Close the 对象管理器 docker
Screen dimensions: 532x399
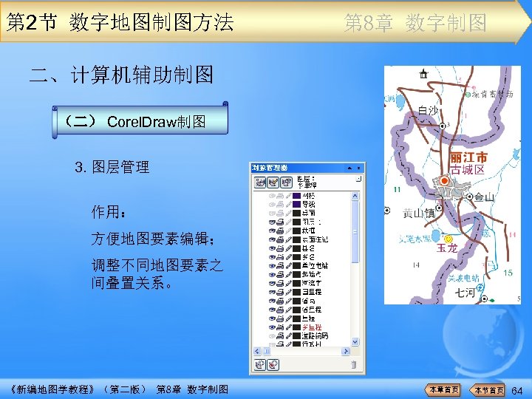(x=358, y=168)
